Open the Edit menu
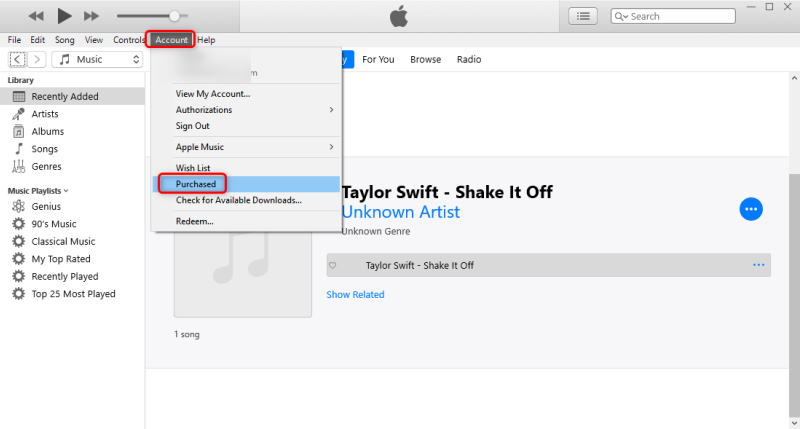Viewport: 800px width, 429px height. [37, 40]
